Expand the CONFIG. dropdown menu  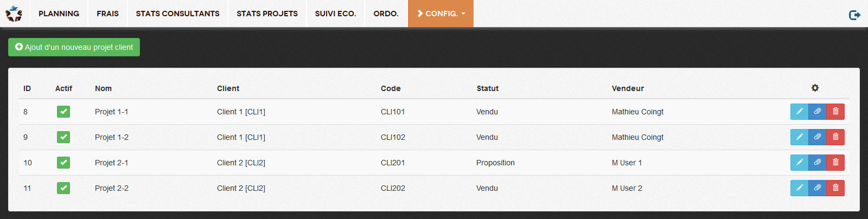click(x=441, y=14)
